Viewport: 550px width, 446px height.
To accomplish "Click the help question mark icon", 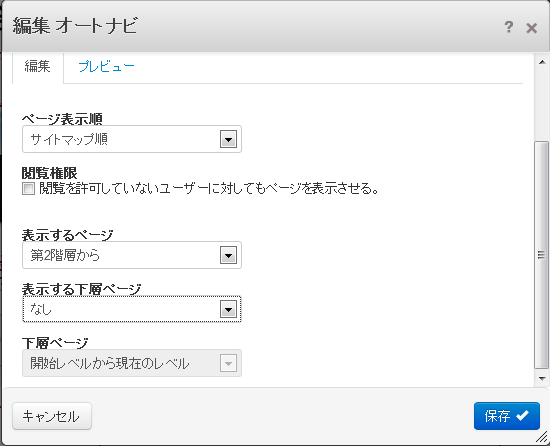I will (509, 27).
